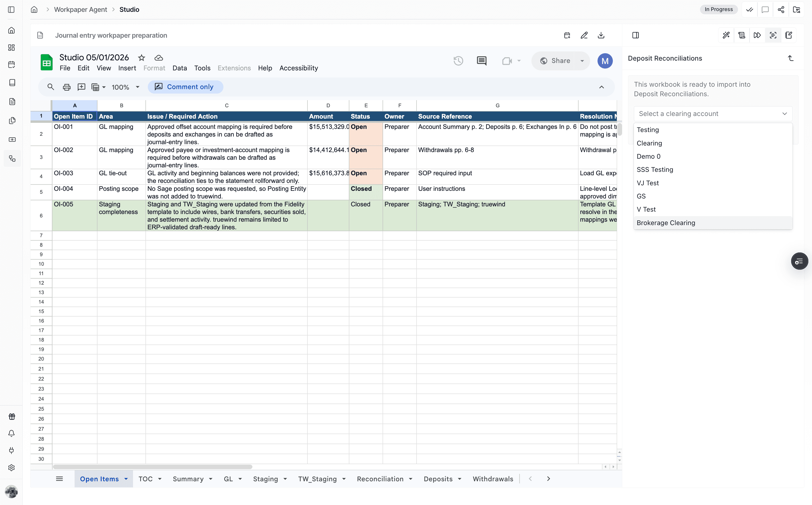Click the floating chat list button
The height and width of the screenshot is (505, 812).
tap(799, 261)
